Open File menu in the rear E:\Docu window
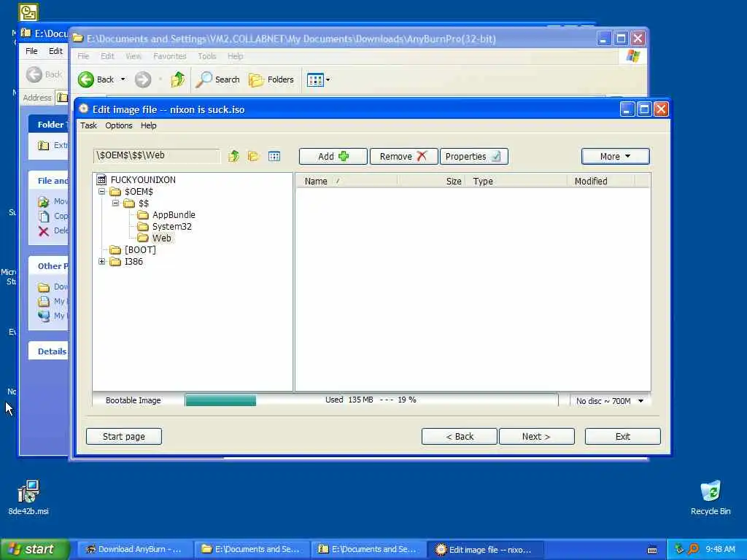Image resolution: width=747 pixels, height=560 pixels. point(31,51)
